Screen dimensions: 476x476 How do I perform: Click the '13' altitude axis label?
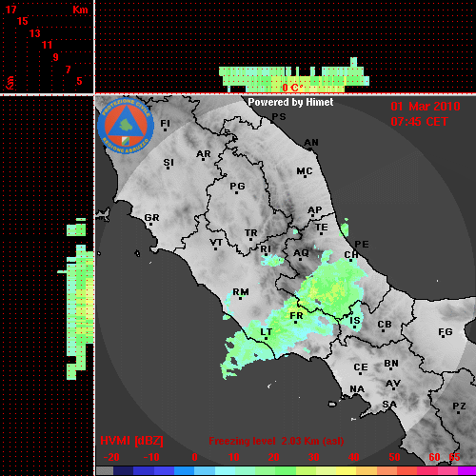point(35,33)
